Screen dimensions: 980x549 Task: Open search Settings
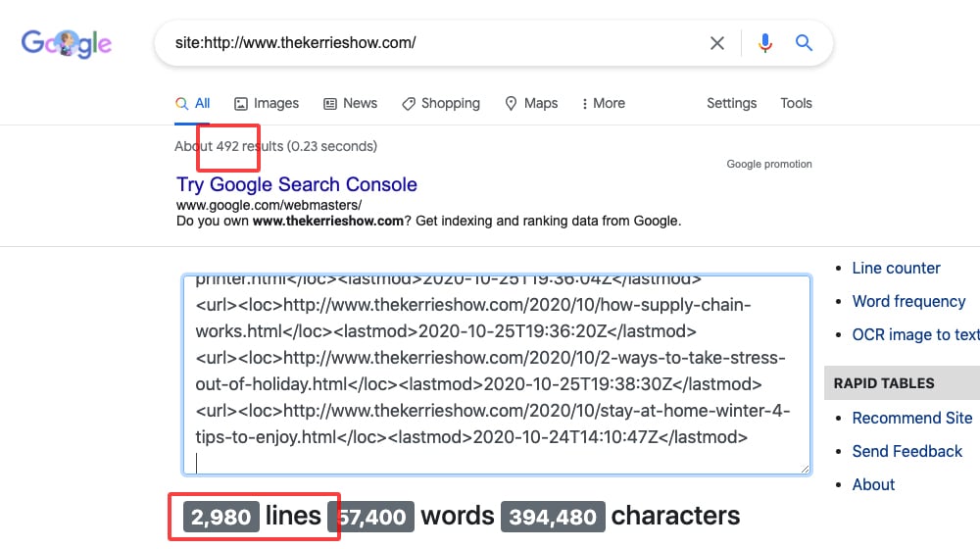731,103
